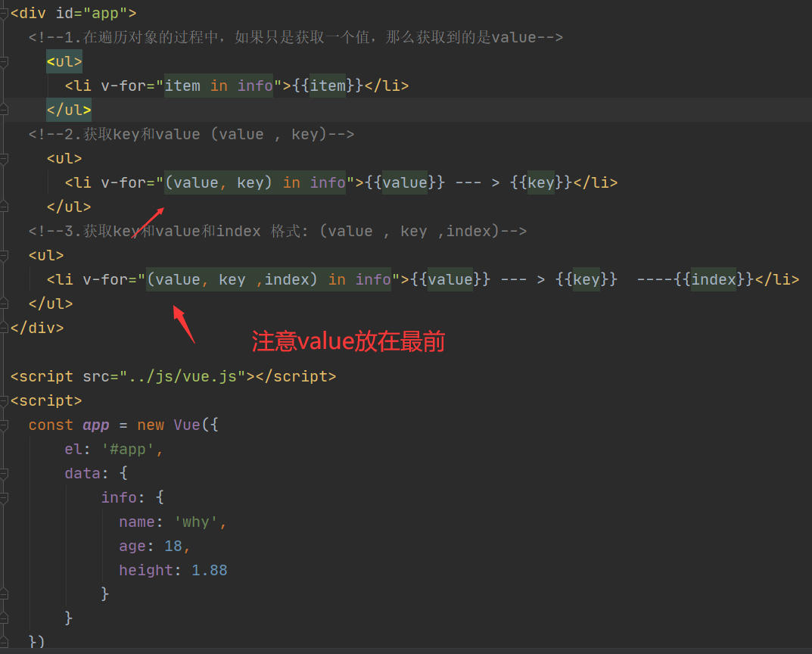Click the height value 1.88
The width and height of the screenshot is (812, 654).
[x=209, y=570]
